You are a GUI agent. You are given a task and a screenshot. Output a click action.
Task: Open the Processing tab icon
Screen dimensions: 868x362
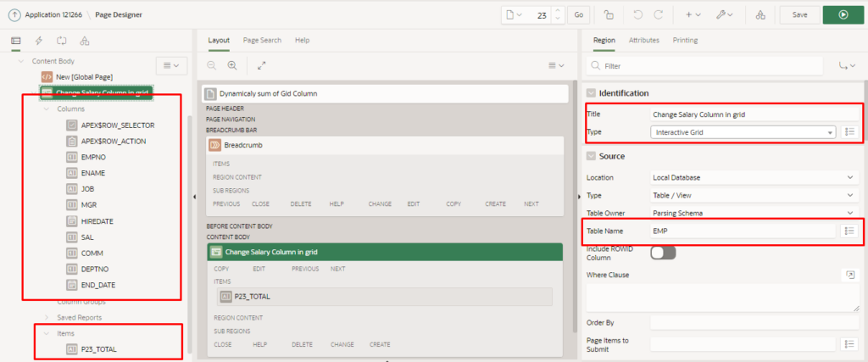pyautogui.click(x=62, y=41)
